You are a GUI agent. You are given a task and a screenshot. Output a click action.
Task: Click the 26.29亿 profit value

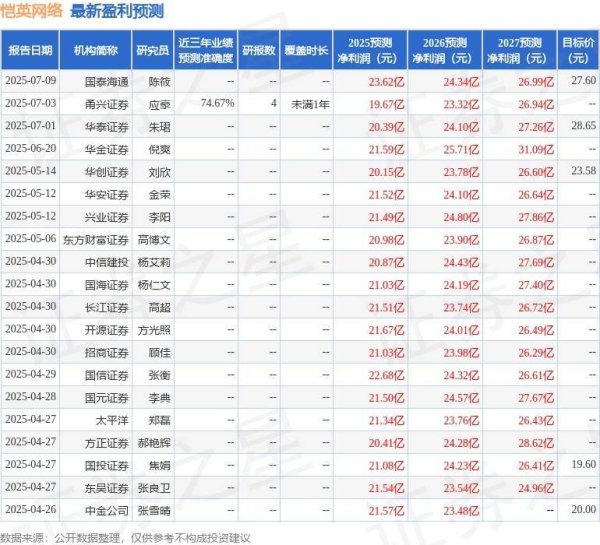[536, 352]
